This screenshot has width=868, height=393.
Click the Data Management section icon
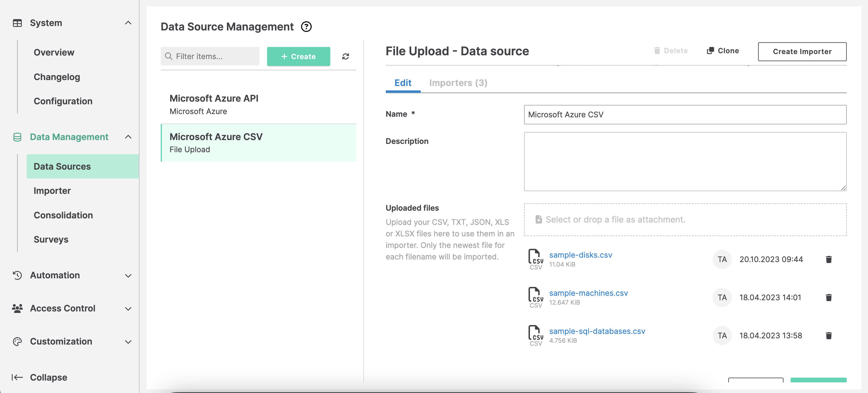[x=16, y=137]
